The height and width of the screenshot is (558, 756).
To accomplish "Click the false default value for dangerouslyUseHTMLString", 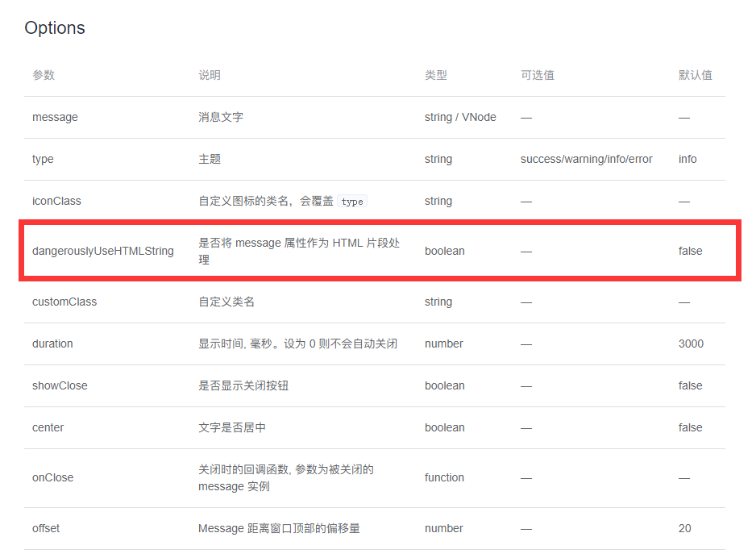I will (690, 251).
